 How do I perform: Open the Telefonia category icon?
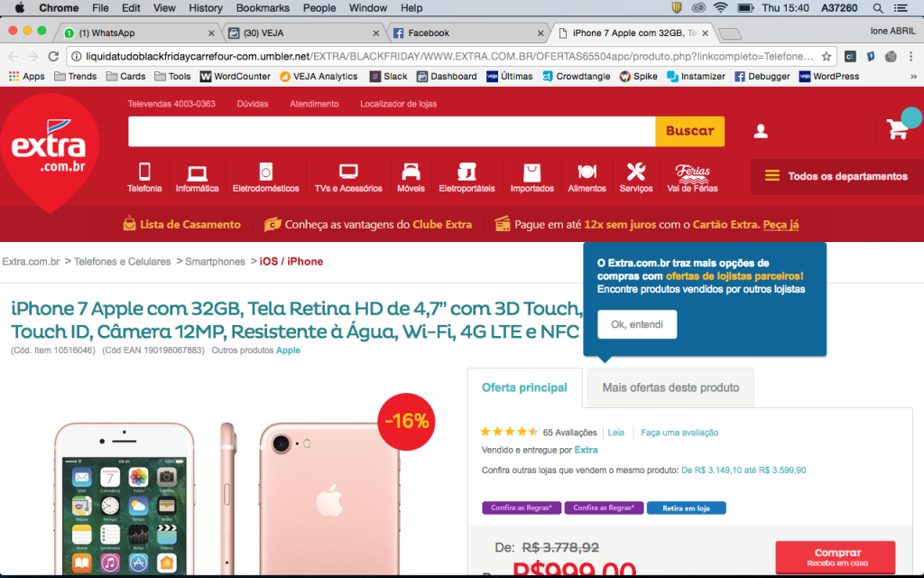(x=144, y=178)
